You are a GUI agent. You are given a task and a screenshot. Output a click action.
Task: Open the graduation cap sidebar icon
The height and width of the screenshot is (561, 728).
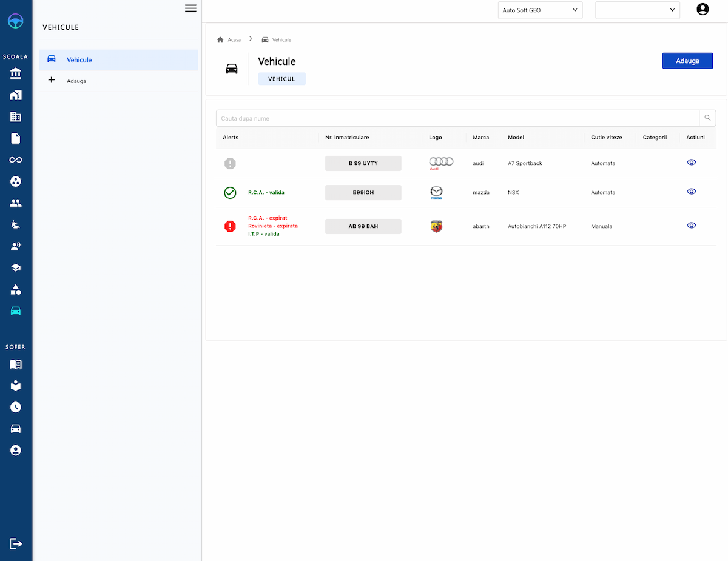point(16,267)
